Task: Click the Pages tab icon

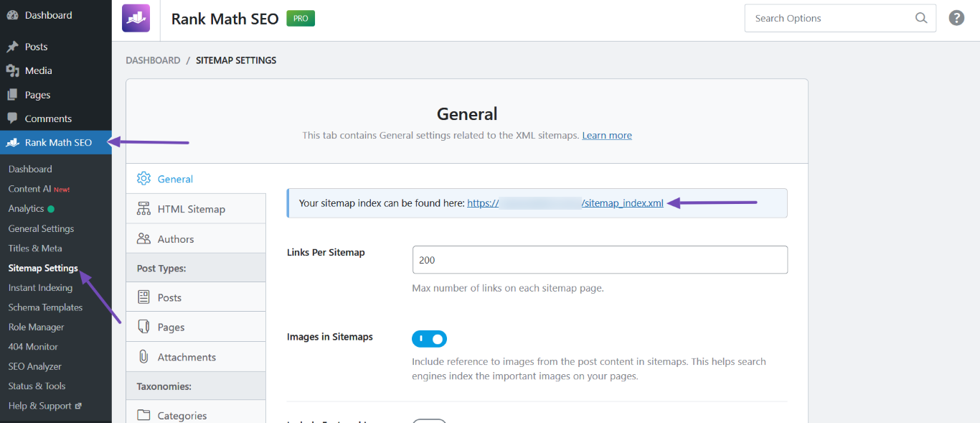Action: point(143,327)
